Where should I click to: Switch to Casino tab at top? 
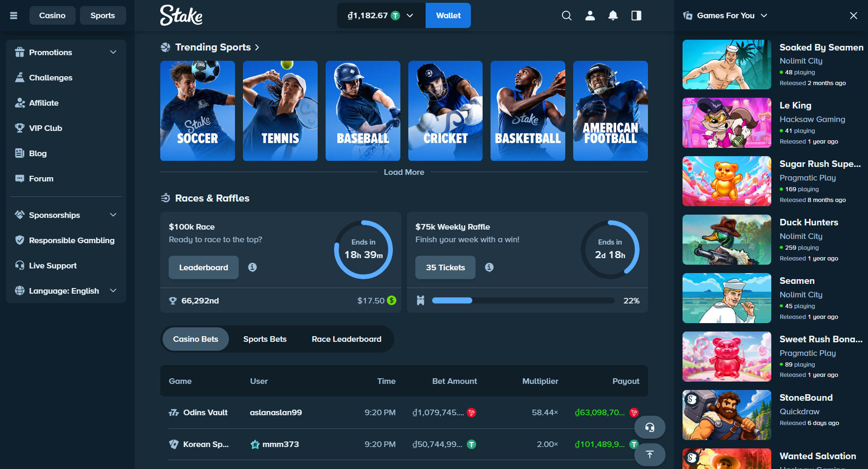coord(52,15)
